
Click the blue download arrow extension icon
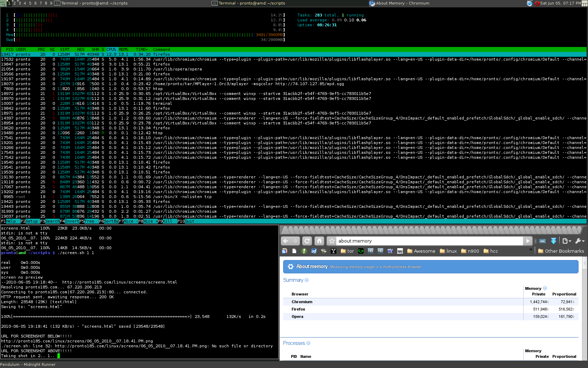point(553,241)
